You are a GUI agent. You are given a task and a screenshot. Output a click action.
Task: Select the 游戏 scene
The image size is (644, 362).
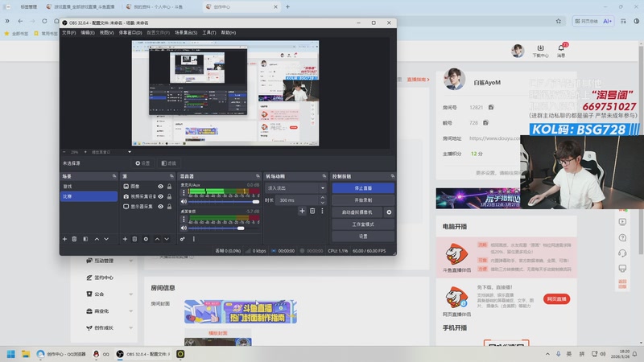coord(89,187)
